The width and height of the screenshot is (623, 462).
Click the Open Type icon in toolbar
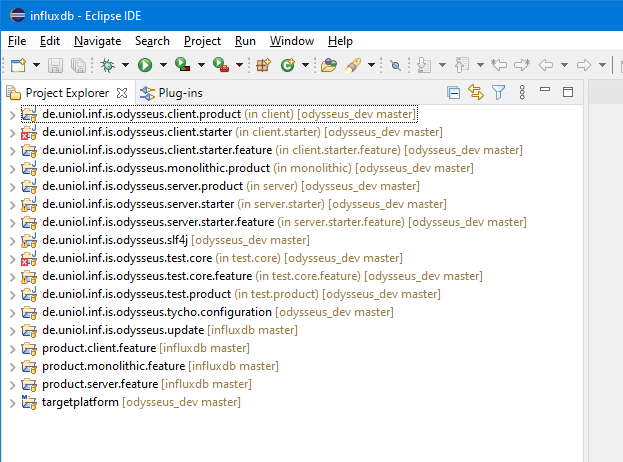click(x=328, y=65)
